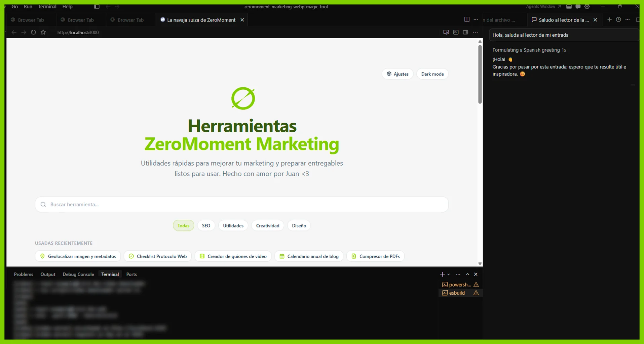644x344 pixels.
Task: Bookmark the page with star icon
Action: tap(43, 32)
